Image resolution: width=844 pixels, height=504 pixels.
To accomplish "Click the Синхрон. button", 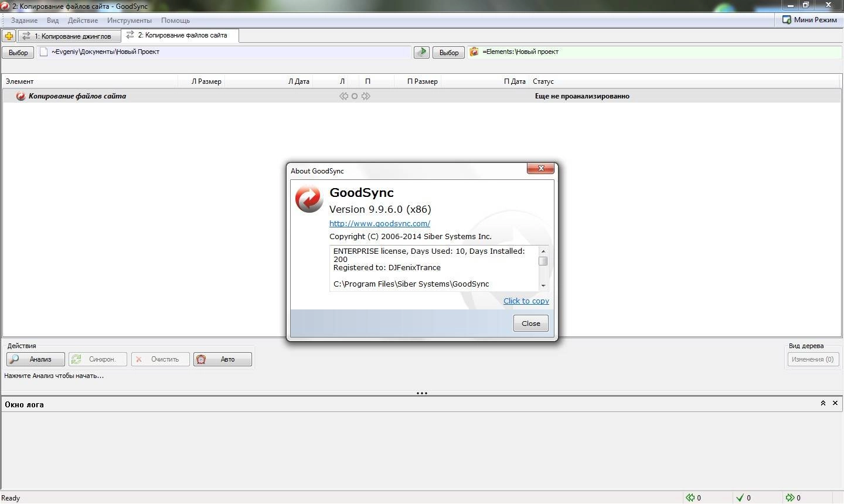I will pos(98,359).
